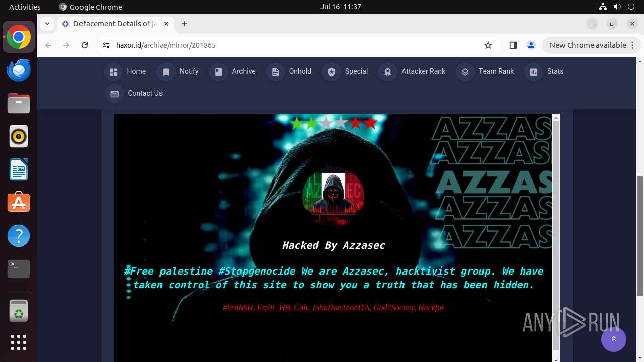
Task: Click the scroll-to-top purple button
Action: pos(614,339)
